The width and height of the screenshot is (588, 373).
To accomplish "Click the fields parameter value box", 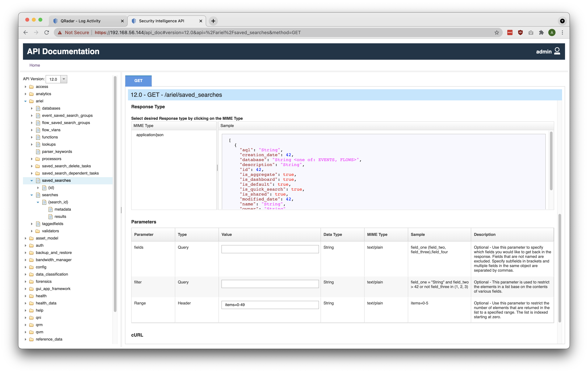I will (x=270, y=249).
